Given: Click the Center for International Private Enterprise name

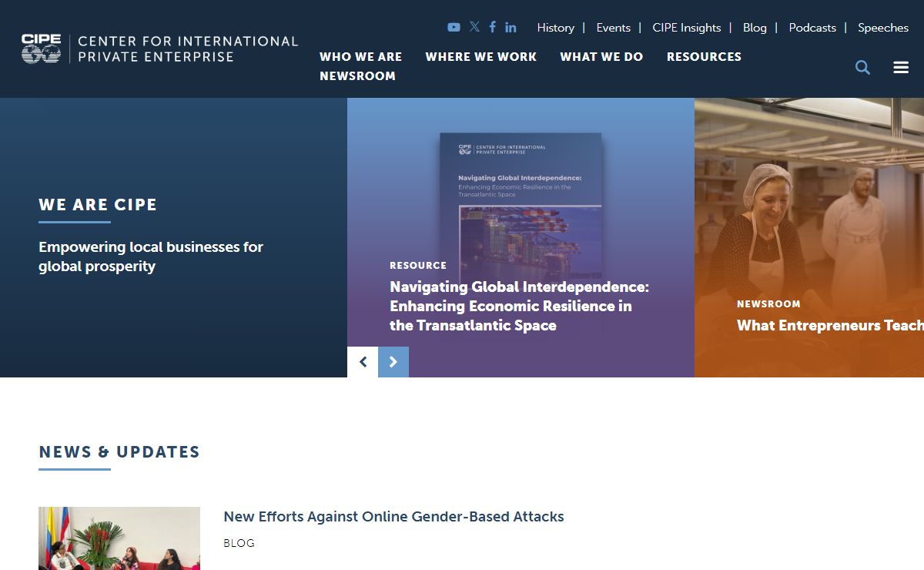Looking at the screenshot, I should [x=188, y=49].
